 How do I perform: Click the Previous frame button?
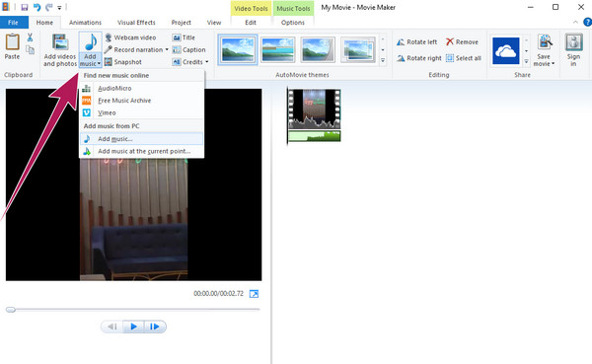click(112, 327)
